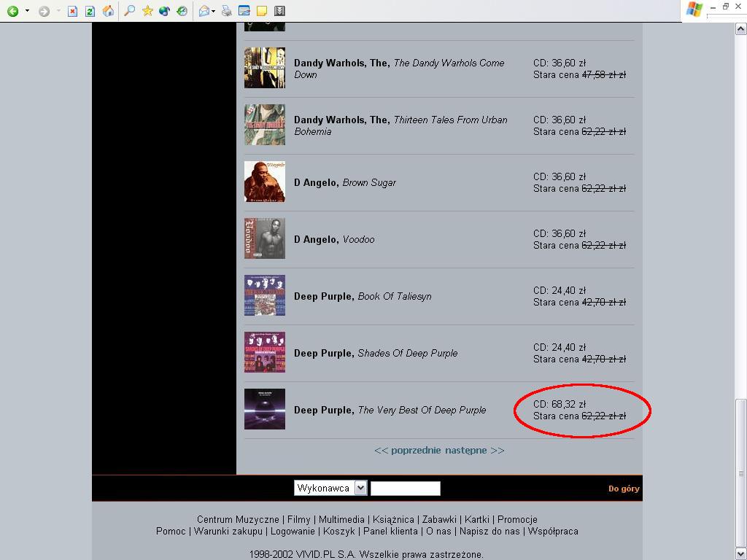Click 'Deep Purple, Book Of Taliesyn' title
The width and height of the screenshot is (747, 560).
(363, 296)
